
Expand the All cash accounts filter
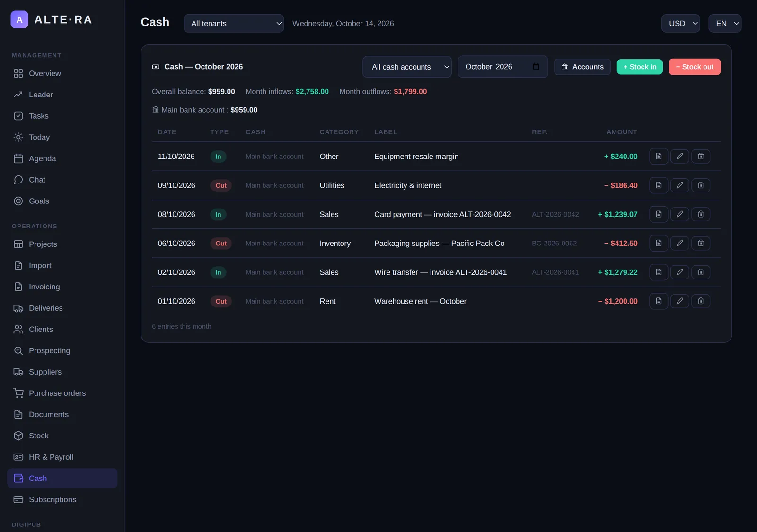pos(407,67)
